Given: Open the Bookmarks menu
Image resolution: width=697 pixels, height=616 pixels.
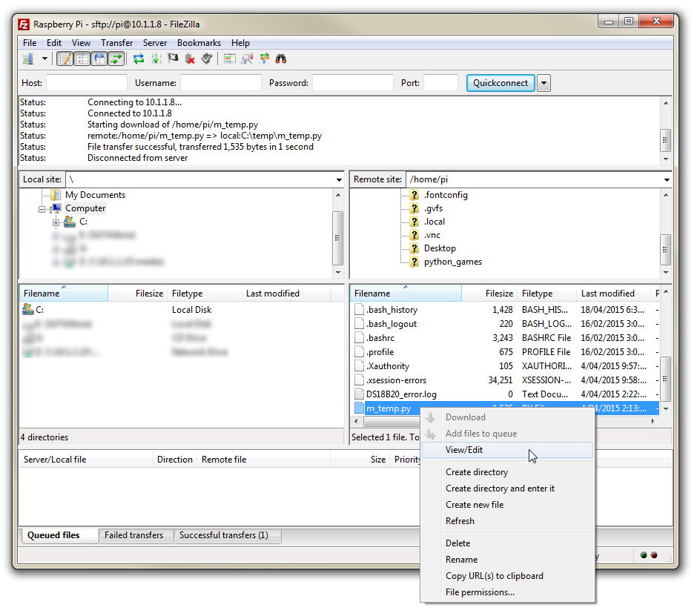Looking at the screenshot, I should pos(199,42).
